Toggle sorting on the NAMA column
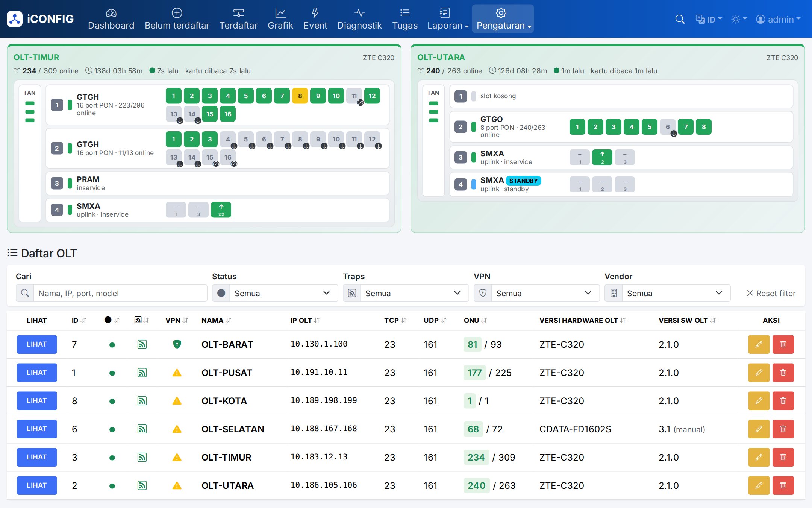The height and width of the screenshot is (508, 812). [x=217, y=320]
